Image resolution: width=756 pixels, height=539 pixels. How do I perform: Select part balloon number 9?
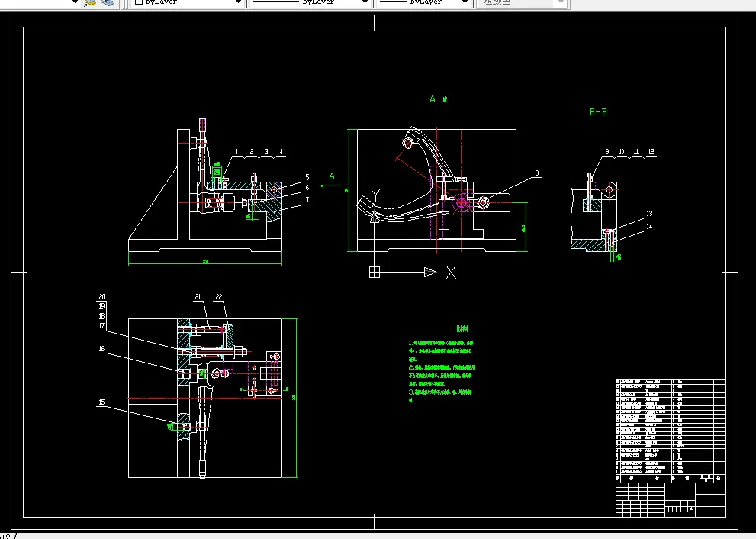pyautogui.click(x=607, y=151)
